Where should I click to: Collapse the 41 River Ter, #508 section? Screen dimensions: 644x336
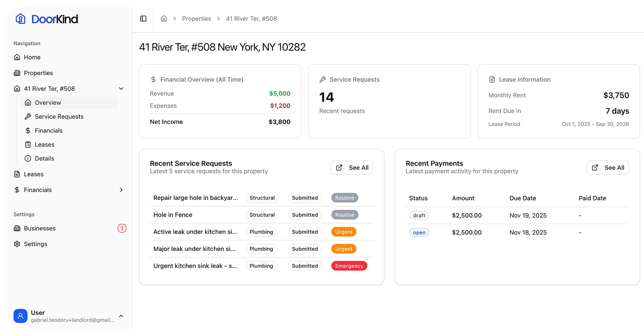[x=121, y=89]
